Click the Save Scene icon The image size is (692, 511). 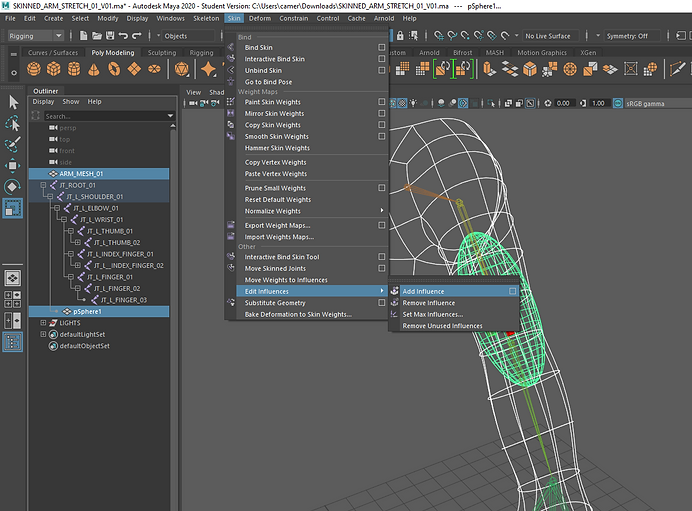click(110, 36)
